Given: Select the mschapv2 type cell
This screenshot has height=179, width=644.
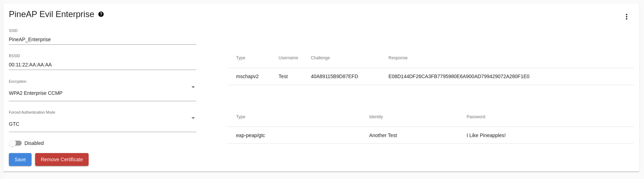Looking at the screenshot, I should (247, 76).
